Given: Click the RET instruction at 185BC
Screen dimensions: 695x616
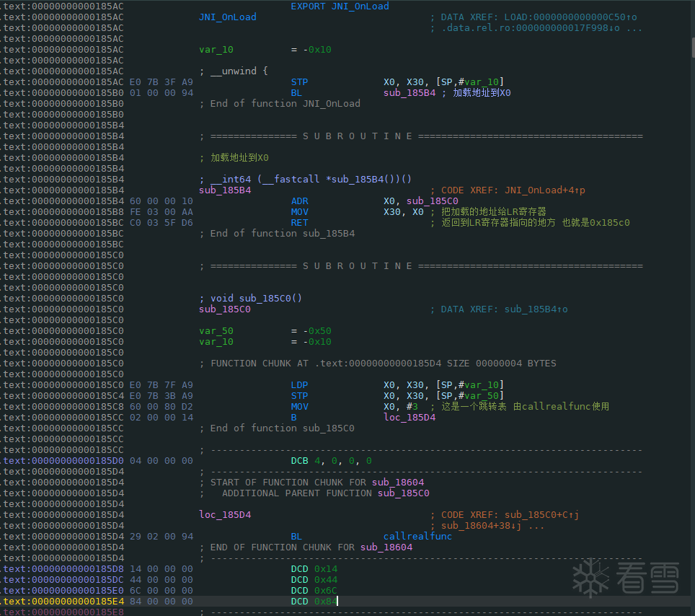Looking at the screenshot, I should point(299,223).
